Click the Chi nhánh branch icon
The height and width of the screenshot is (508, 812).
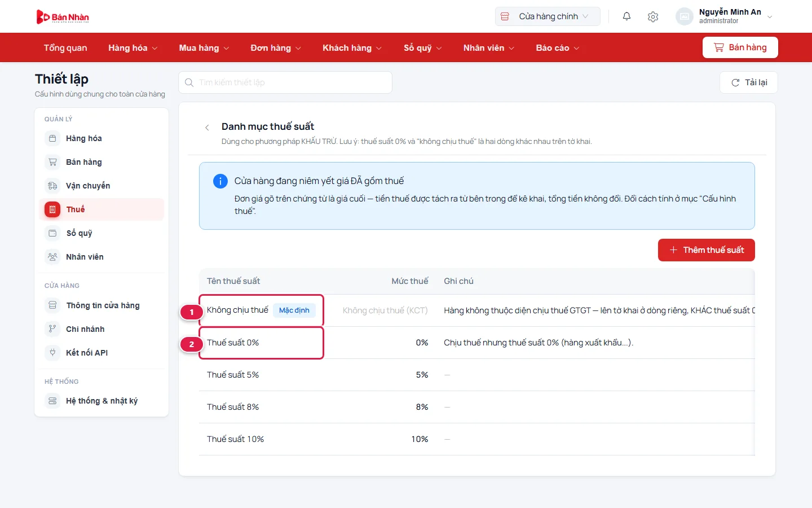click(x=52, y=329)
